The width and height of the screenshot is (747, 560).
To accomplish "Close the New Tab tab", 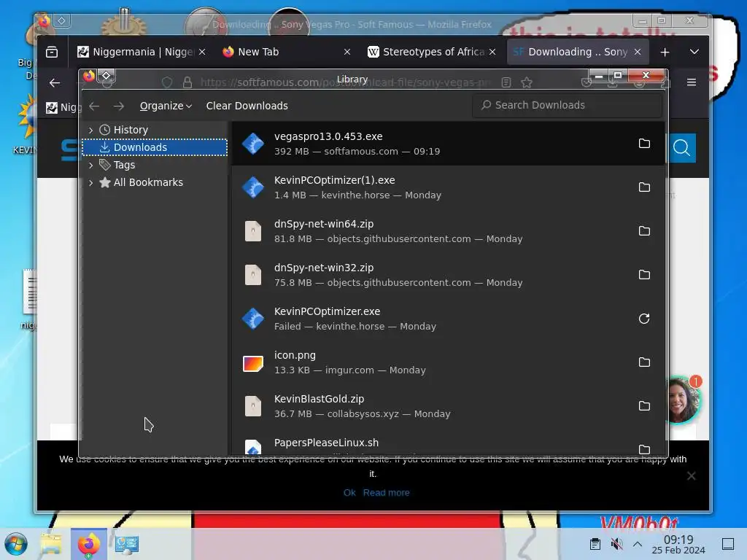I will pos(347,52).
